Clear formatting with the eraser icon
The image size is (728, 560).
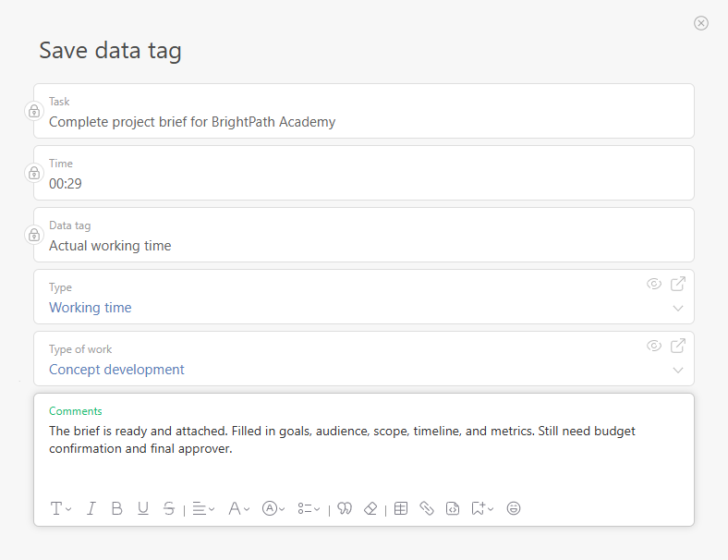click(x=370, y=508)
